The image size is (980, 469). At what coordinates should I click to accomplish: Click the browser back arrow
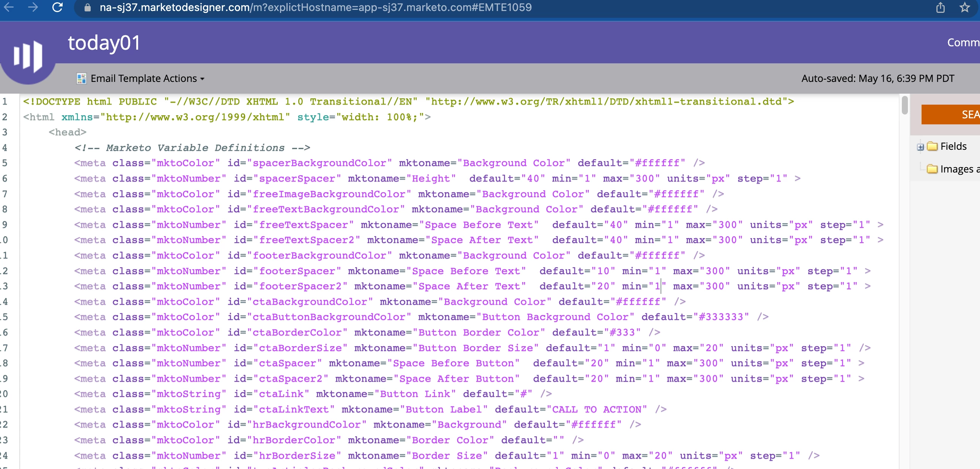(9, 7)
